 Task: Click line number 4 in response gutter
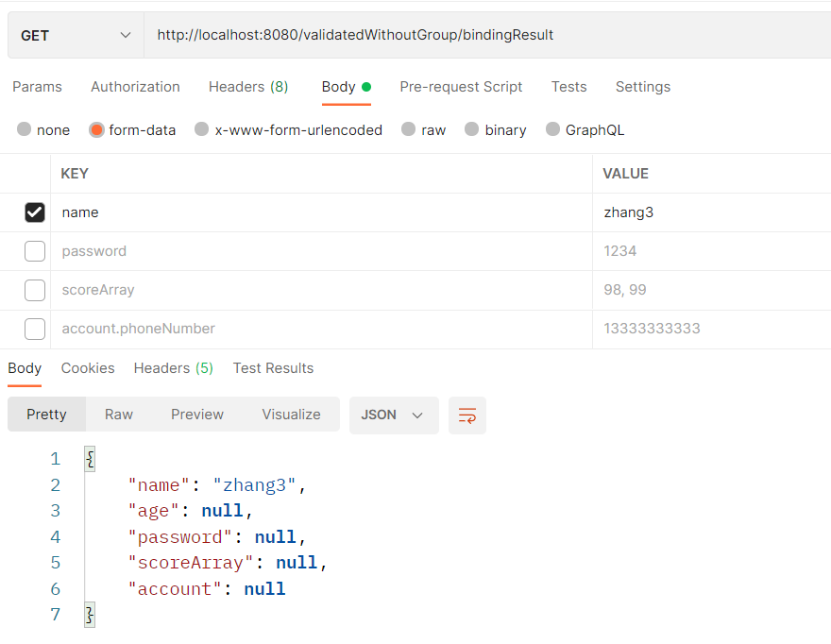pyautogui.click(x=56, y=537)
